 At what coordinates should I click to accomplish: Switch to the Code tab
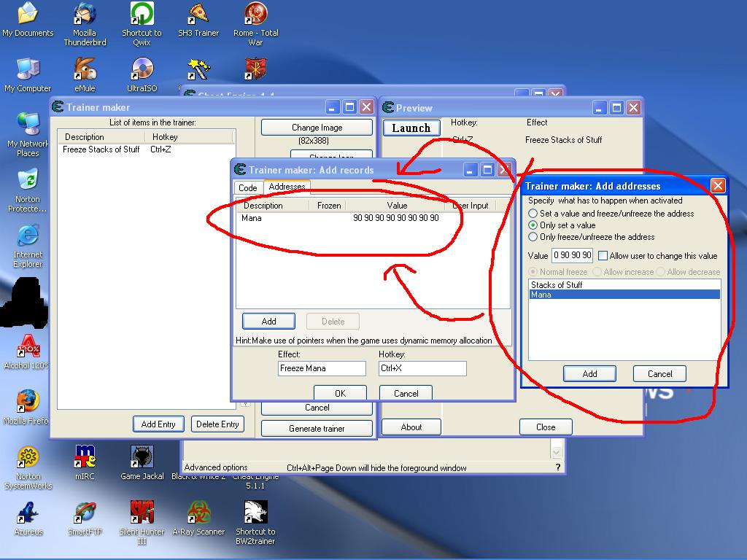(248, 188)
